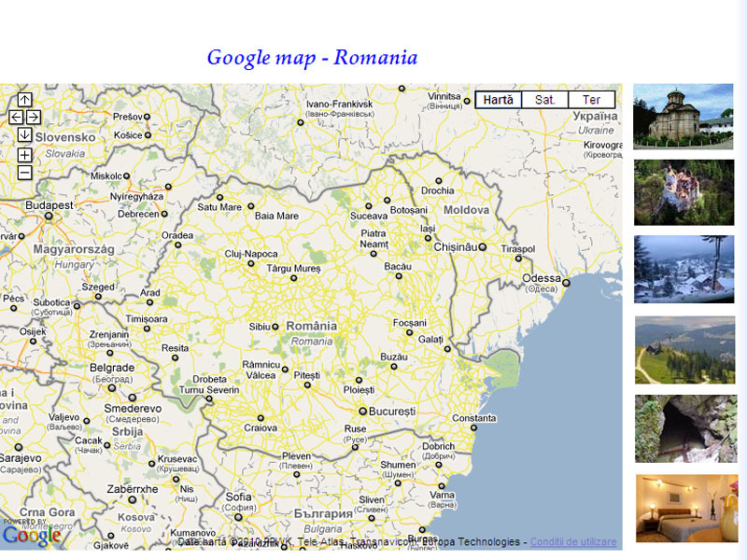Click the Chișinău city marker
The width and height of the screenshot is (747, 560).
[483, 247]
